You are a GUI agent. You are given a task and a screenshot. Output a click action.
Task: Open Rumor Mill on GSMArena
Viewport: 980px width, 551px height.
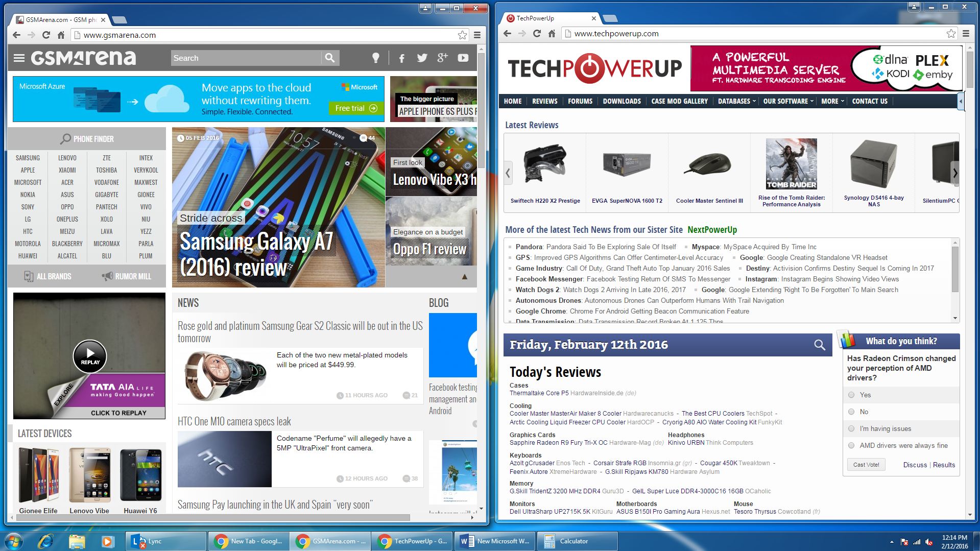(x=126, y=276)
